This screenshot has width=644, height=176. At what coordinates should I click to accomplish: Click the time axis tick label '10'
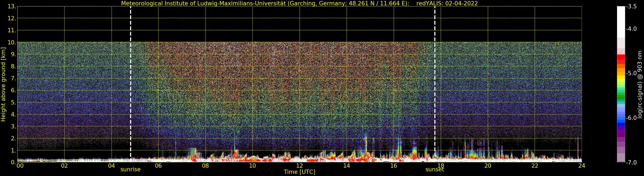click(x=252, y=166)
